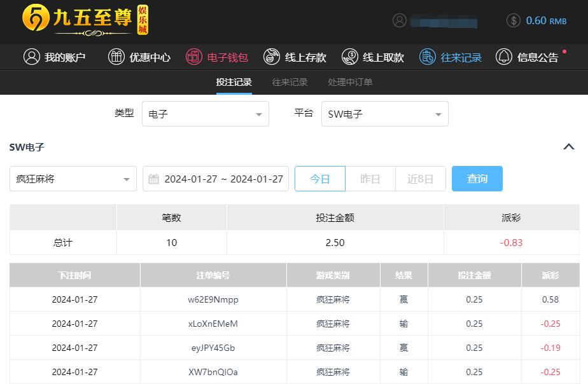588x384 pixels.
Task: Click the payout value 0.58
Action: coord(550,299)
